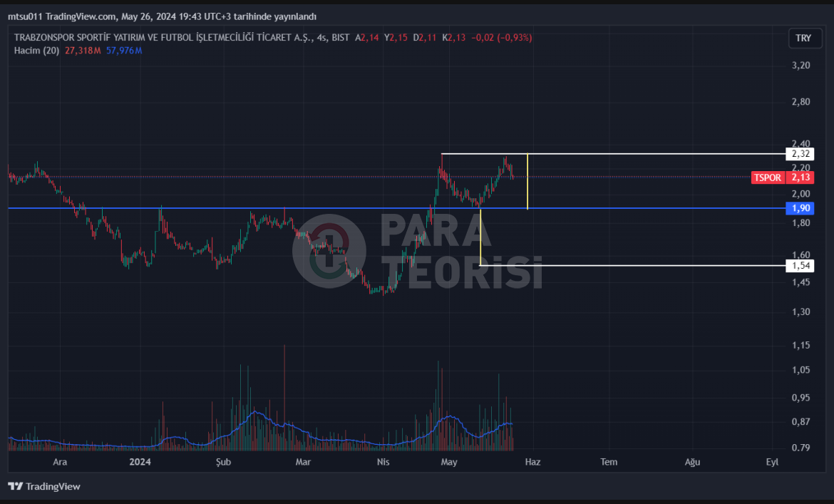Click the TradingView logo at bottom left
The height and width of the screenshot is (504, 834).
44,486
